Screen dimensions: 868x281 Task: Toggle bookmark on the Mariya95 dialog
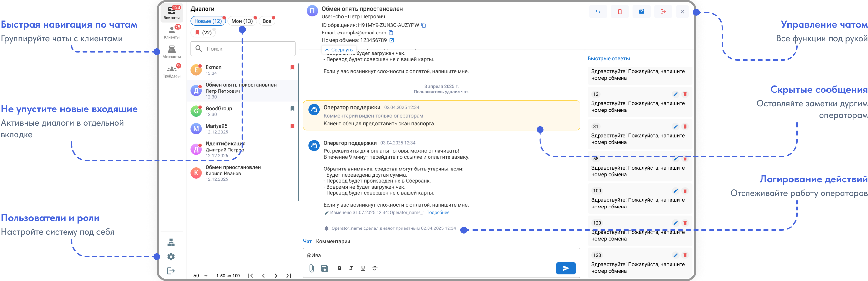[292, 126]
